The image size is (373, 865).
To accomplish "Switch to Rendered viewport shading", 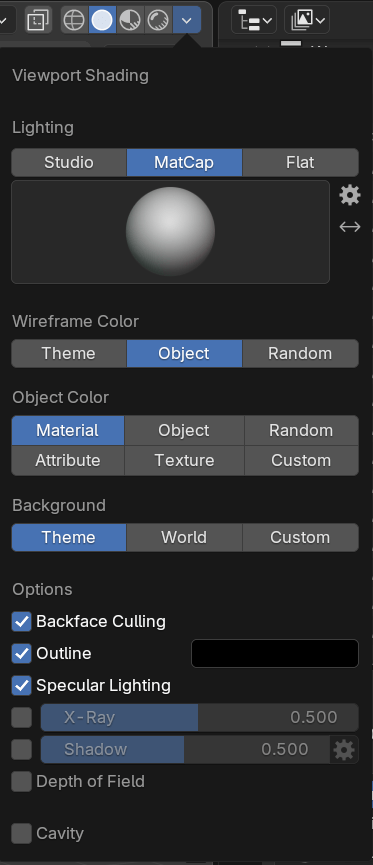I will pos(159,20).
